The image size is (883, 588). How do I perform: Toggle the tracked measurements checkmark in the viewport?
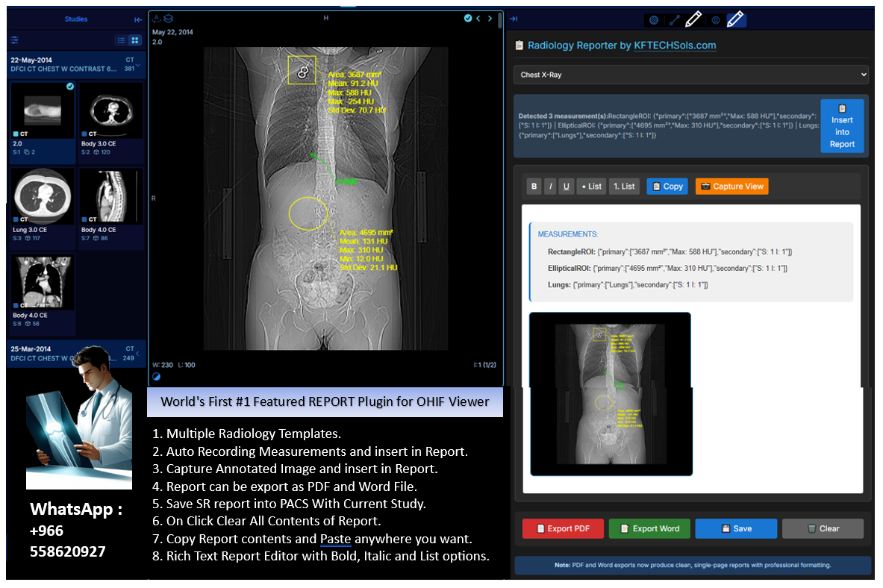469,17
